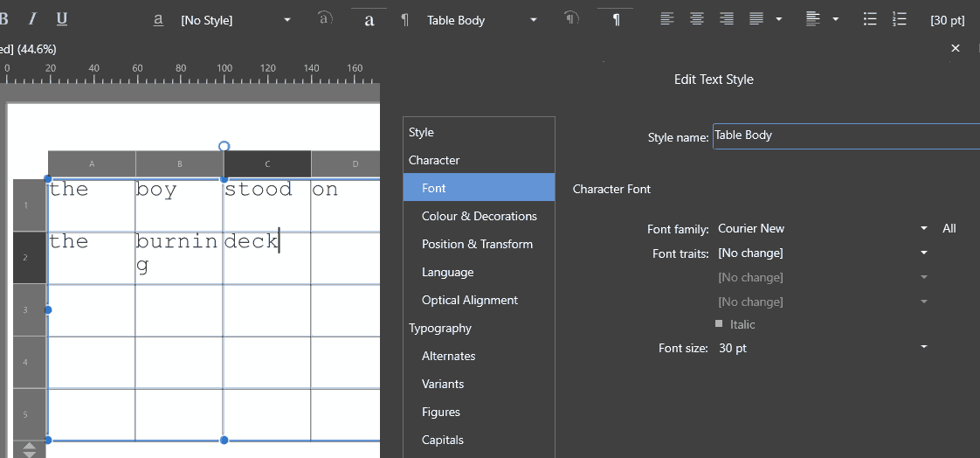This screenshot has height=458, width=980.
Task: Open Colour & Decorations section
Action: tap(479, 216)
